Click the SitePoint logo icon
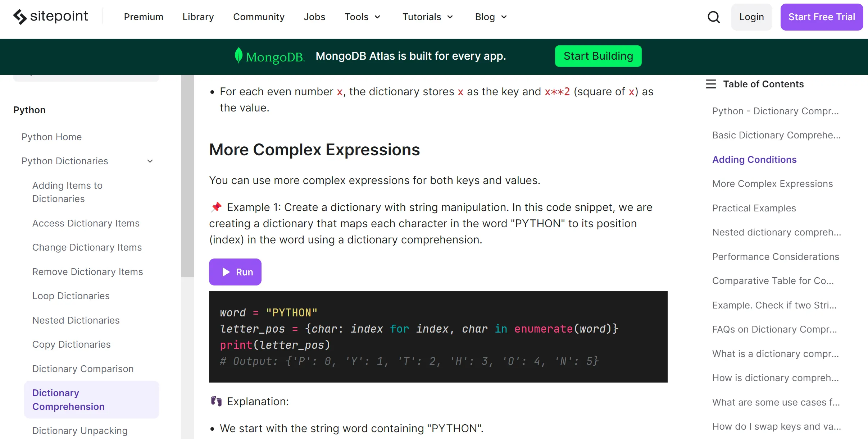The height and width of the screenshot is (439, 868). tap(20, 17)
